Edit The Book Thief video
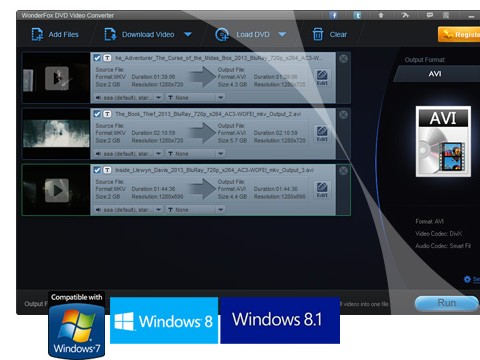This screenshot has height=360, width=480. pos(322,134)
